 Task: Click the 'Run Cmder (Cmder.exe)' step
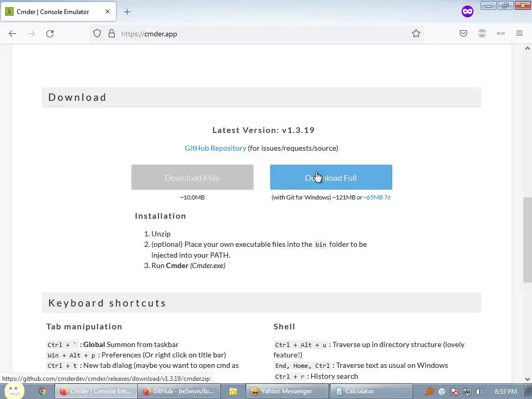coord(184,265)
